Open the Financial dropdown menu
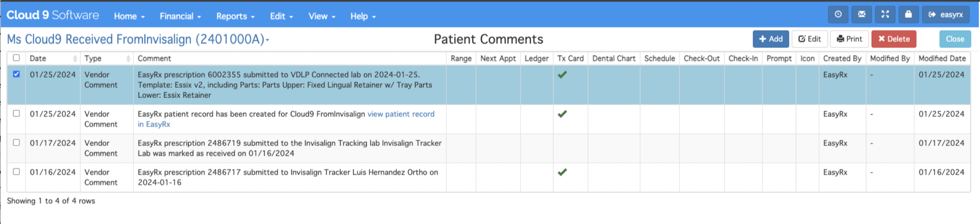 (180, 16)
